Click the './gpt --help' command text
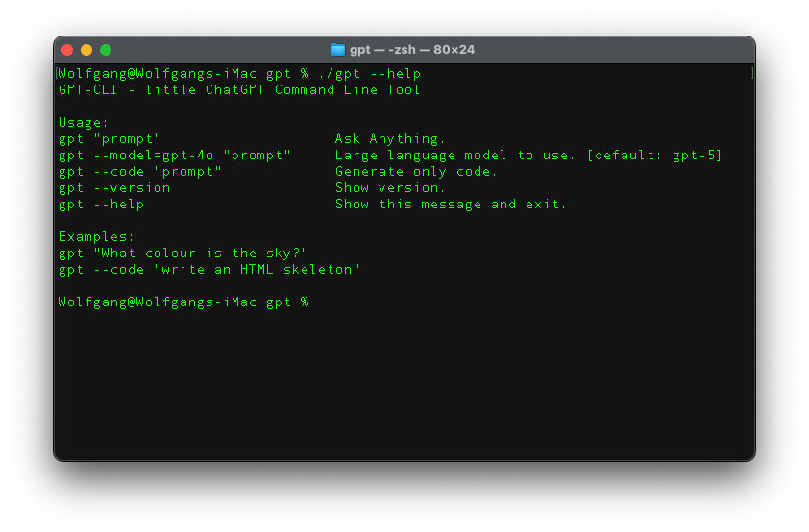 (x=369, y=74)
